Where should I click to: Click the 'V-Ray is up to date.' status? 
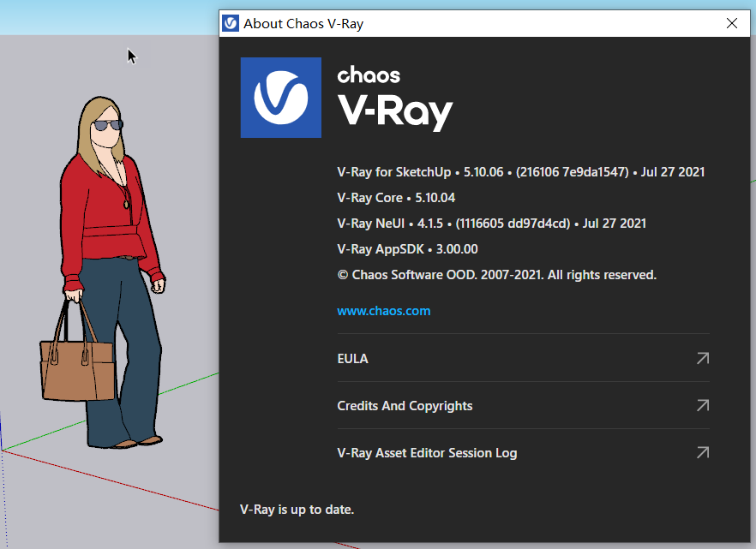pyautogui.click(x=297, y=510)
